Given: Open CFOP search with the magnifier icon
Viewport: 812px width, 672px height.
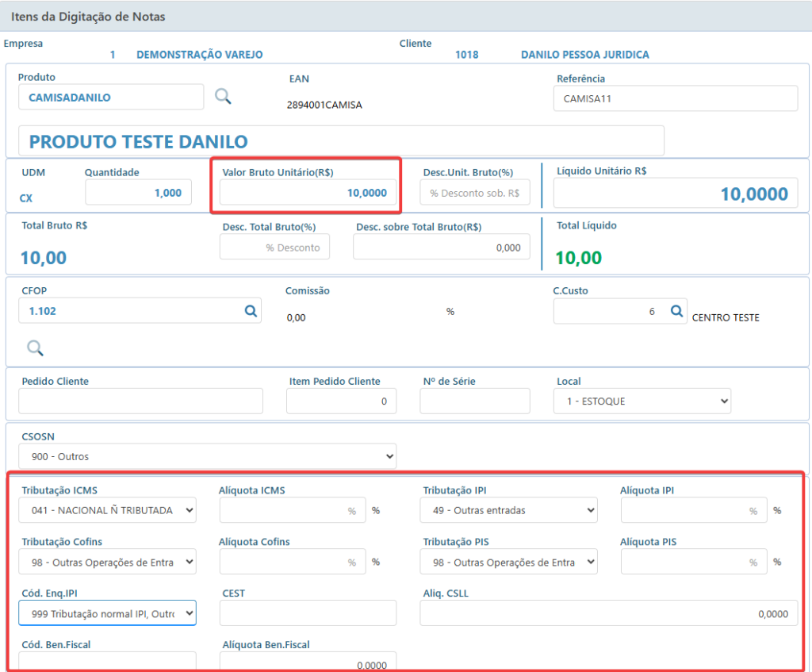Looking at the screenshot, I should pyautogui.click(x=251, y=311).
